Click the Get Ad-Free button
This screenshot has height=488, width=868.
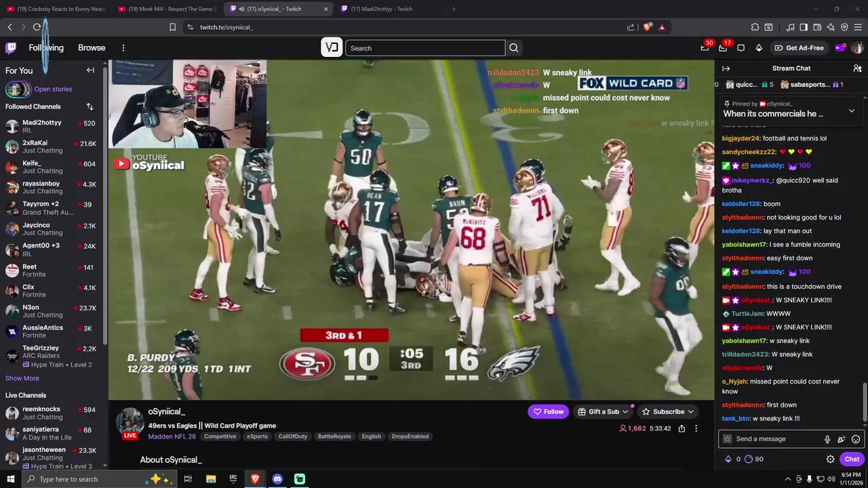tap(800, 48)
